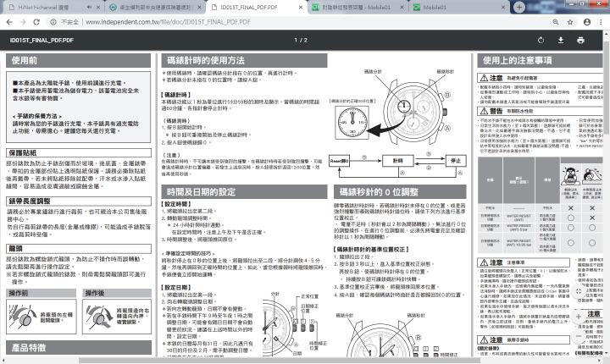This screenshot has width=610, height=364.
Task: Click the vertical scrollbar up arrow
Action: pos(607,35)
